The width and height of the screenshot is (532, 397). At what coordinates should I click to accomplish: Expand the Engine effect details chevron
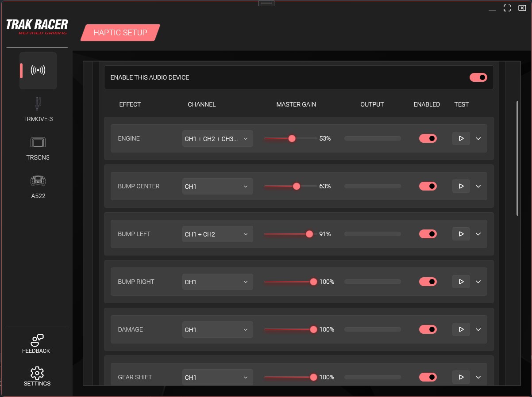click(x=478, y=138)
